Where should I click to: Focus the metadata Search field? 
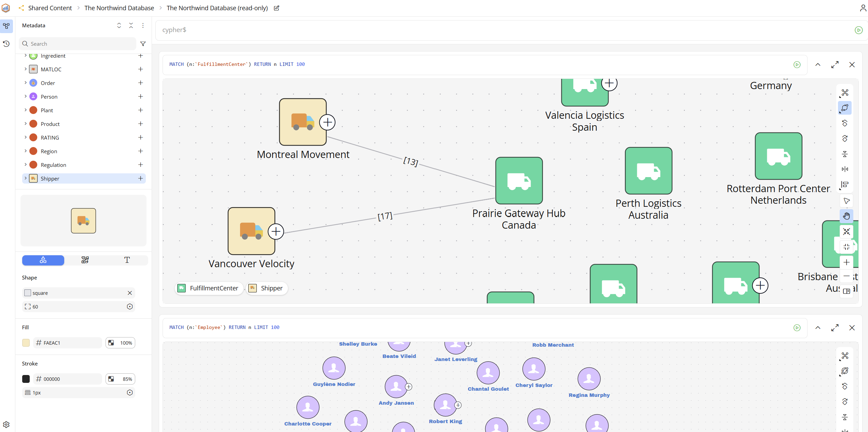(x=78, y=44)
